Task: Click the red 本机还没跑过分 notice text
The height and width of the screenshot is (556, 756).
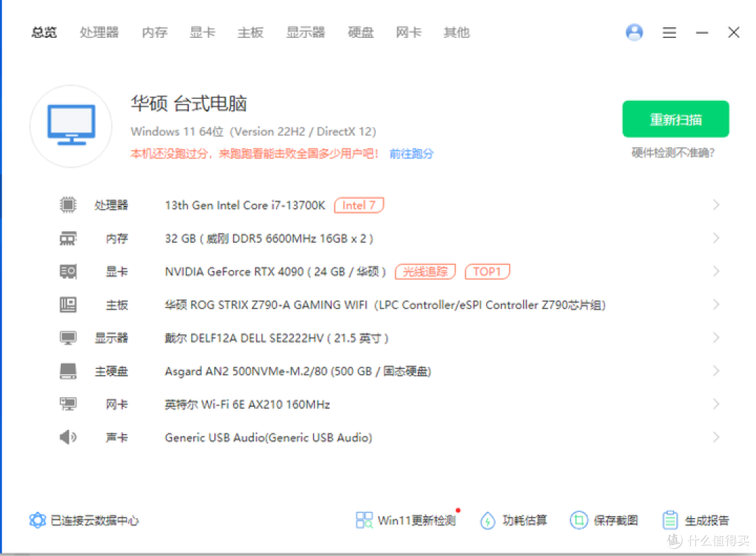Action: point(255,154)
